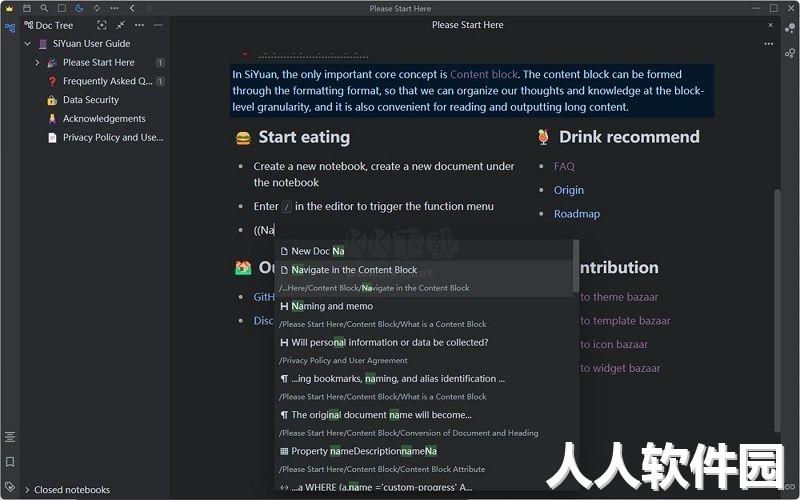Open the to template bazaar link
This screenshot has height=500, width=800.
coord(625,321)
